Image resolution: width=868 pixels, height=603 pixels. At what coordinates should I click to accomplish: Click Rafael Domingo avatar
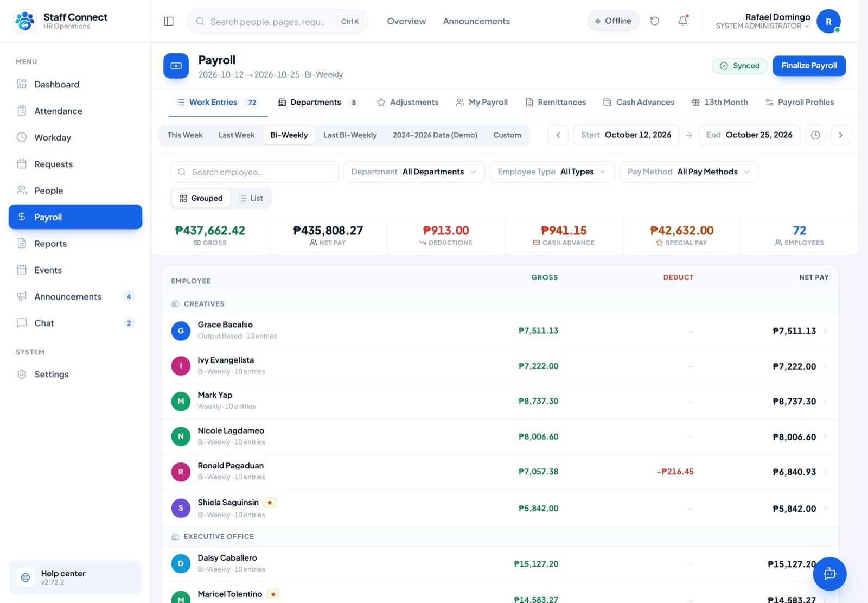pos(828,21)
